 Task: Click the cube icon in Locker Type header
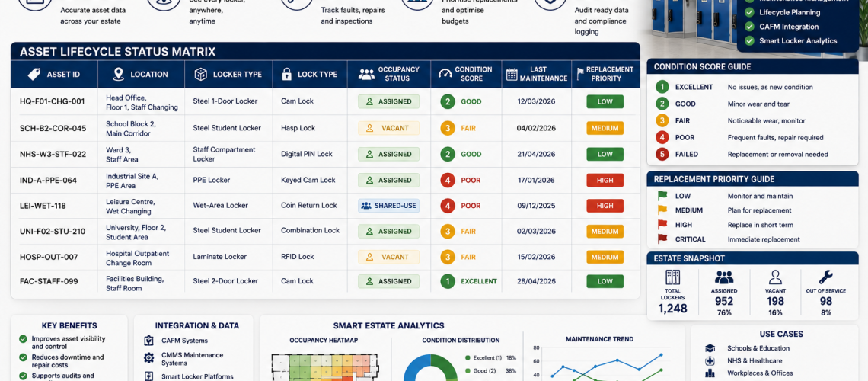point(200,74)
